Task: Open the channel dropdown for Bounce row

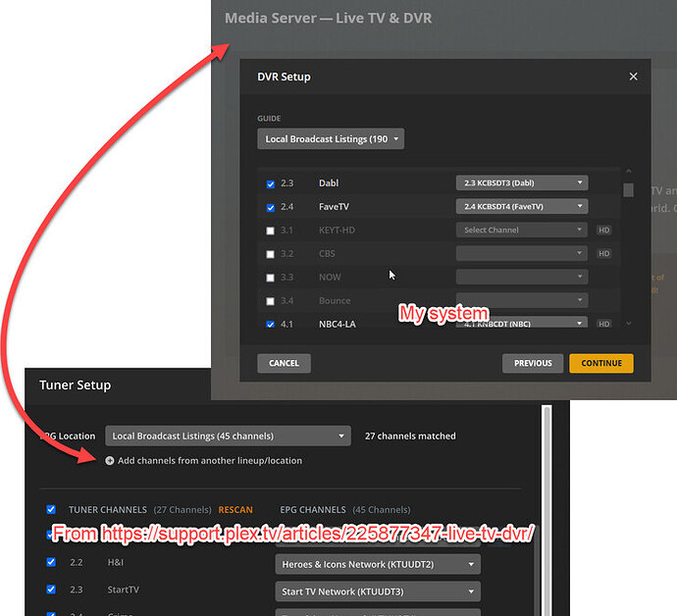Action: tap(522, 299)
